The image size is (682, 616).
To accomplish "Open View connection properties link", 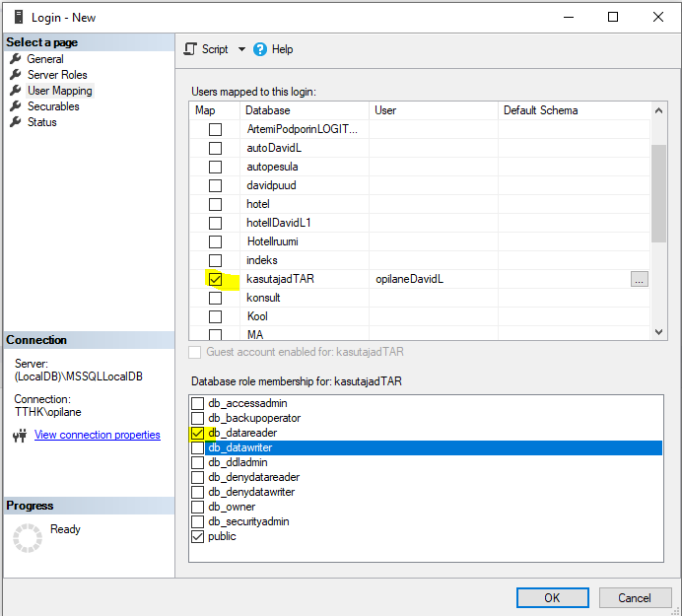I will pos(97,435).
